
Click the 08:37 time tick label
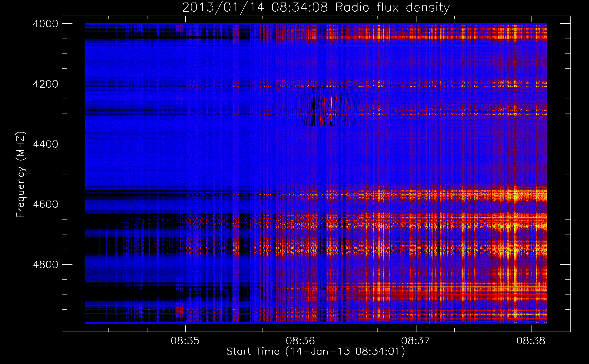pyautogui.click(x=416, y=341)
